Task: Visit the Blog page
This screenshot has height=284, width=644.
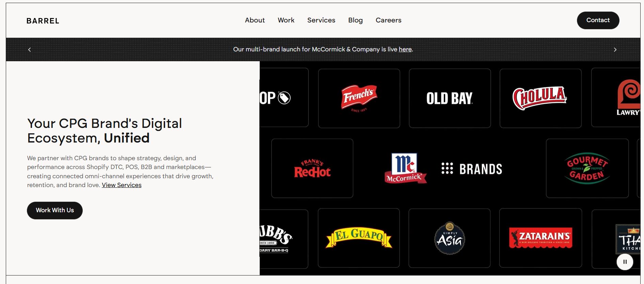Action: tap(355, 20)
